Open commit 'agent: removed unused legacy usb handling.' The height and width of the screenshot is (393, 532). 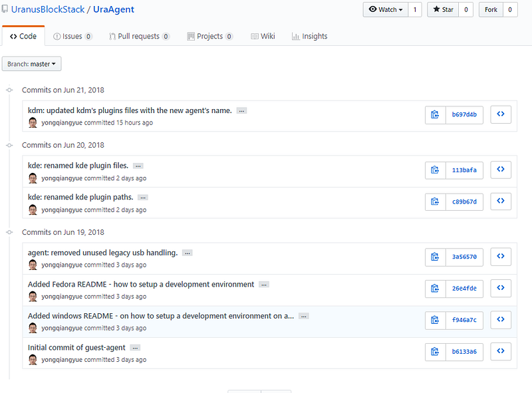coord(103,253)
